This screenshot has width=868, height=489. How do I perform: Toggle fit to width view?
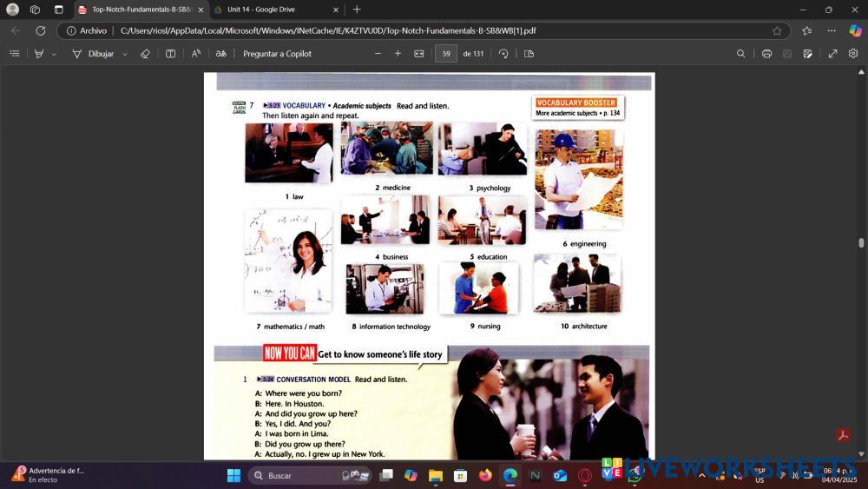419,54
